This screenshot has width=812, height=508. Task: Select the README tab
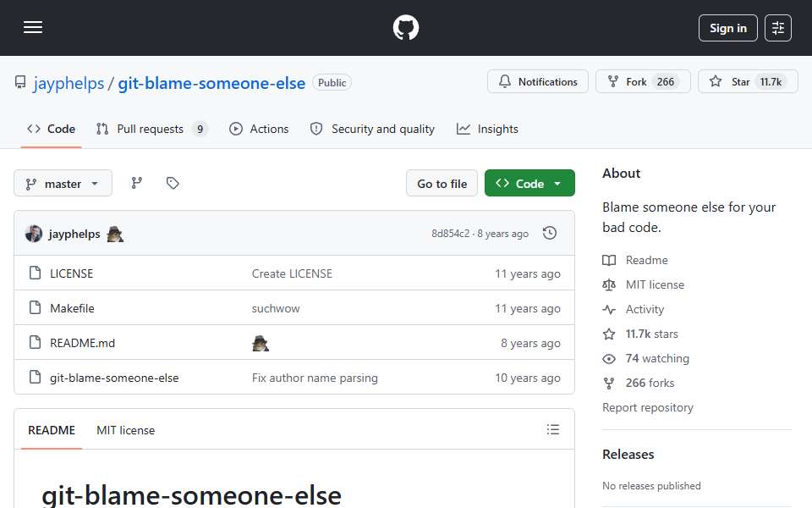coord(52,430)
